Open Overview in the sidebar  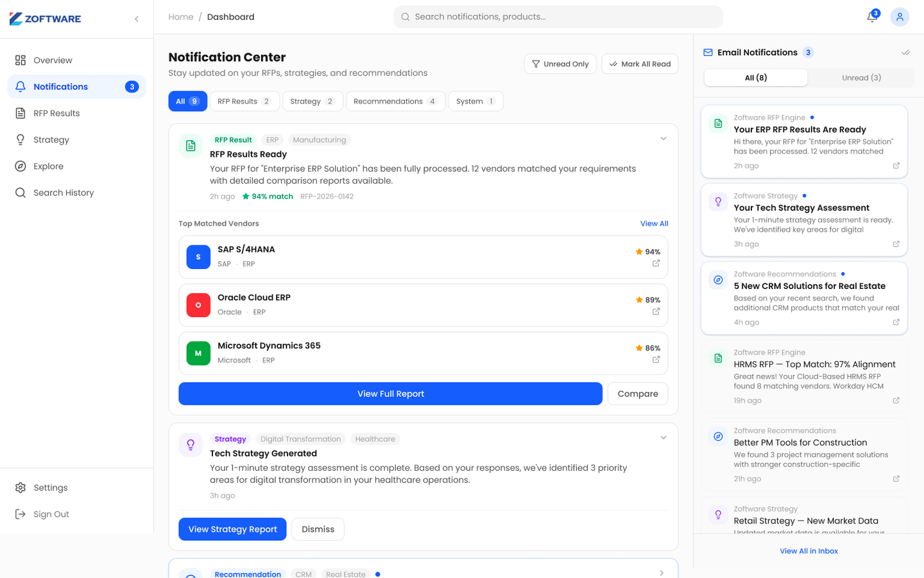click(76, 60)
